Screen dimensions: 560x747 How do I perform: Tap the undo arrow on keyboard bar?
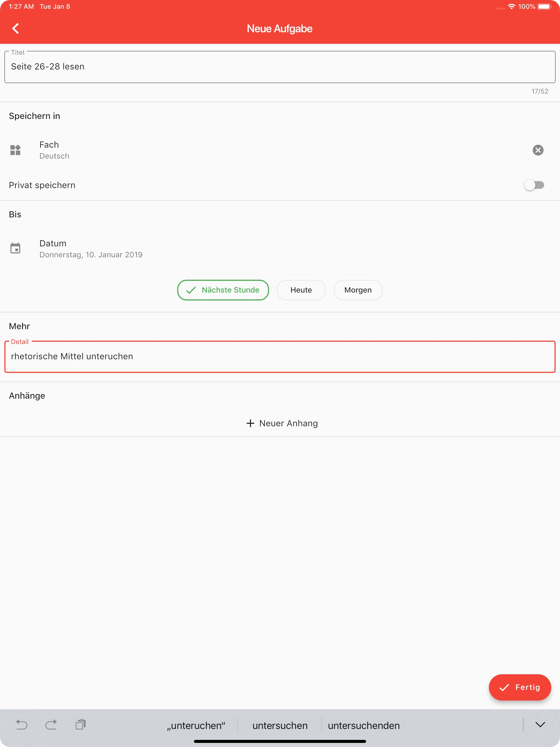click(22, 725)
